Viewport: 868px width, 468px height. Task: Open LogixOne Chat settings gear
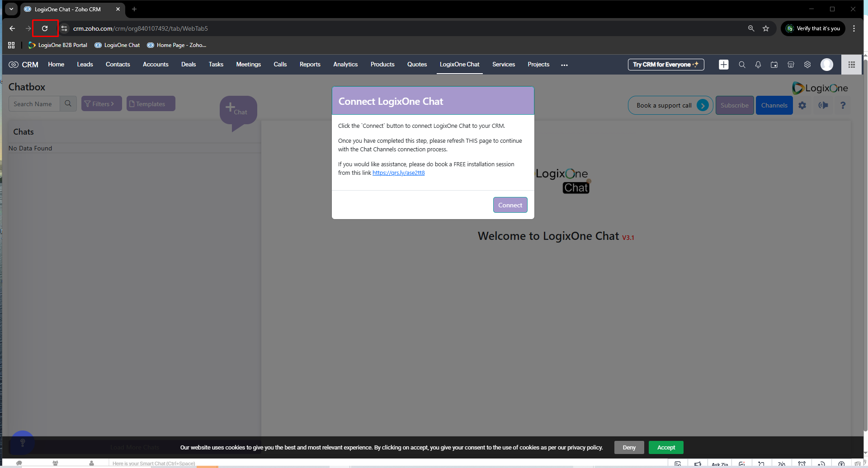tap(802, 105)
